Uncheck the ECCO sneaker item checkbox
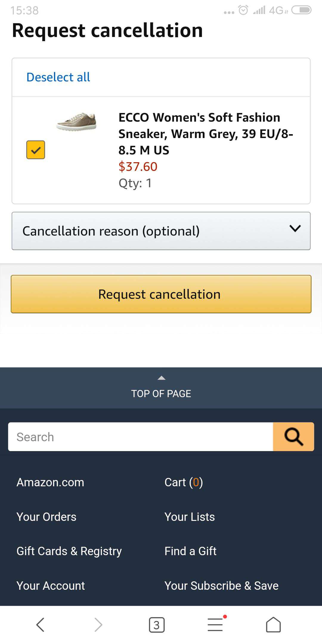The image size is (322, 644). click(35, 150)
